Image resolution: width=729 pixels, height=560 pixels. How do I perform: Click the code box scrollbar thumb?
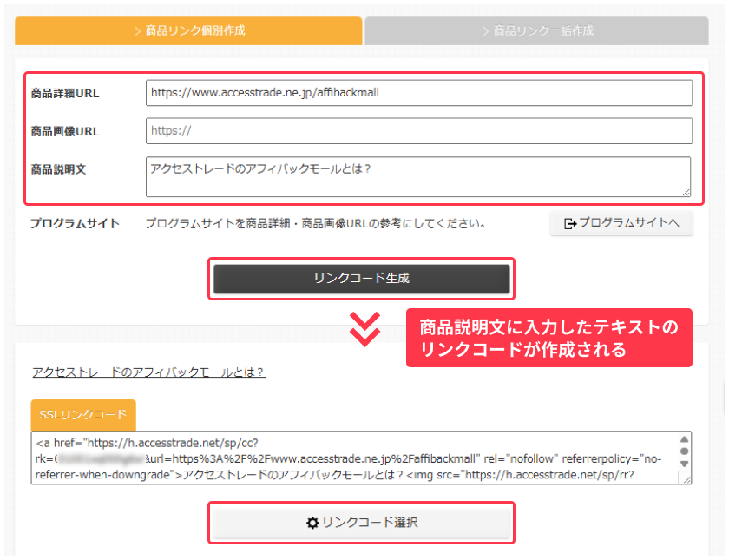click(685, 451)
